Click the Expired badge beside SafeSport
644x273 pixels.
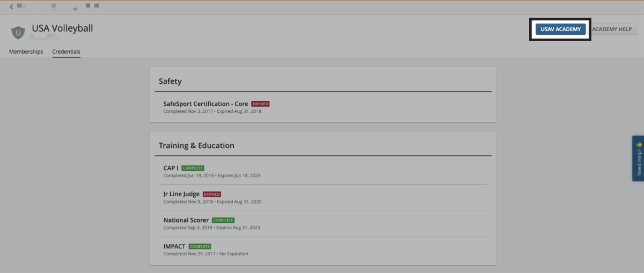tap(260, 104)
